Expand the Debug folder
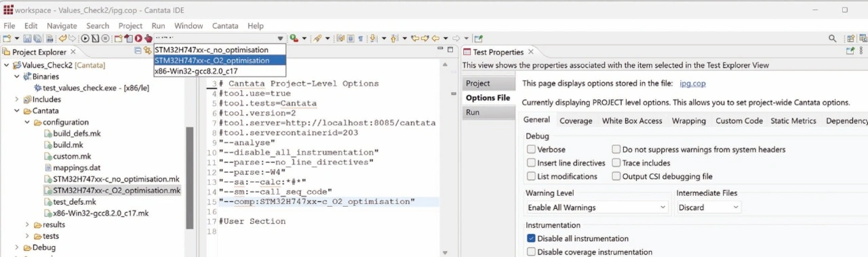This screenshot has height=257, width=868. (17, 248)
